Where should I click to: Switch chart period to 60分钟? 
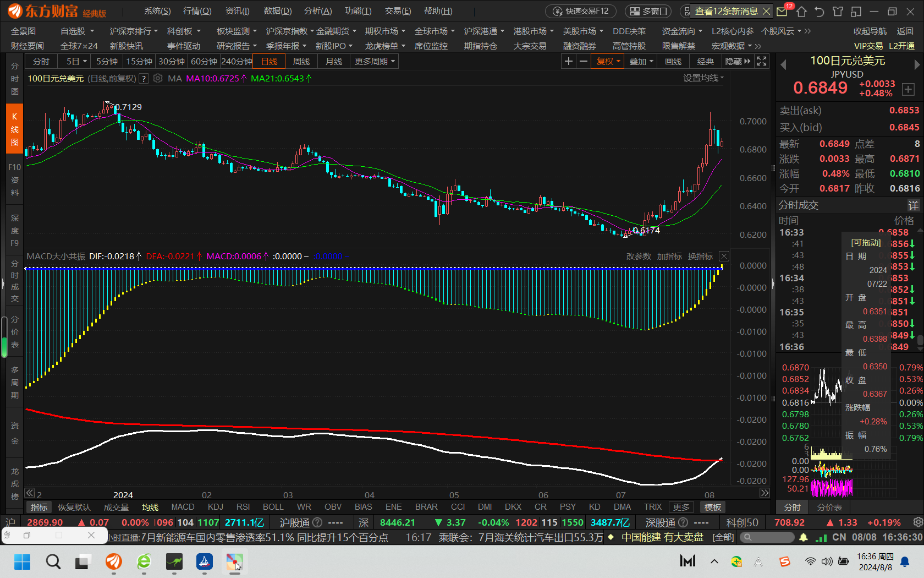204,61
